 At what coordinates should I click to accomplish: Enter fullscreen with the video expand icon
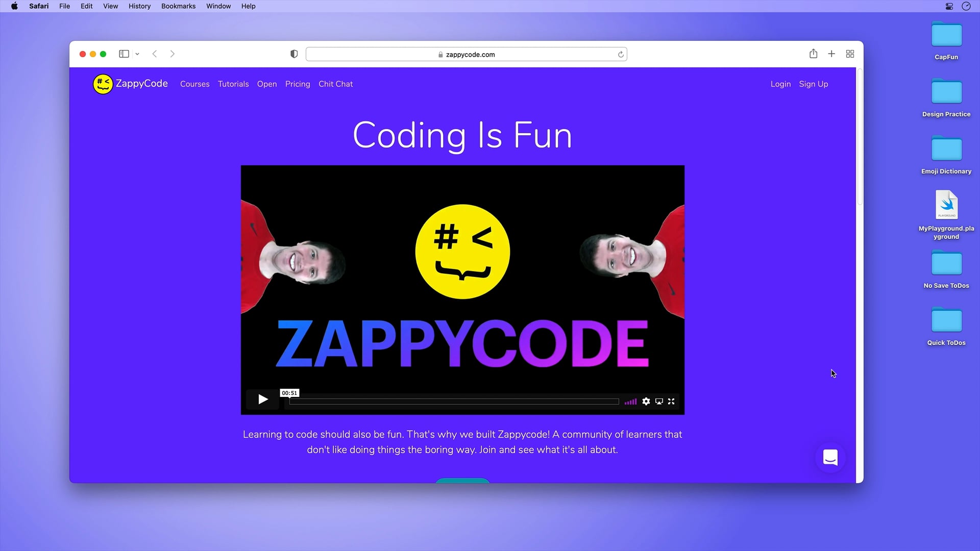(671, 402)
